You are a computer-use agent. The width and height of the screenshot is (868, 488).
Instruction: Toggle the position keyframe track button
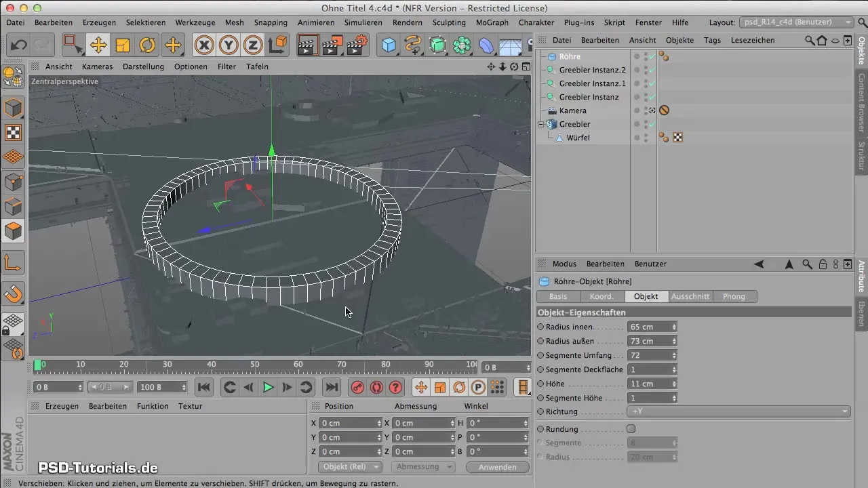tap(421, 387)
